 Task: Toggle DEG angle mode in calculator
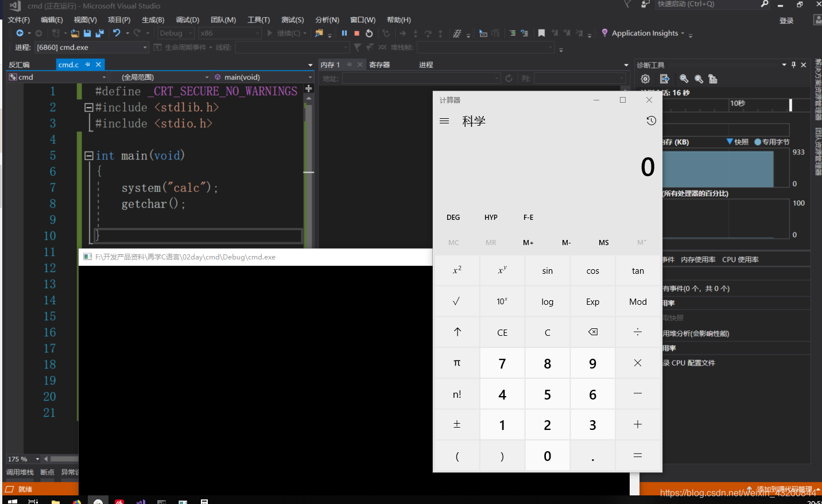click(x=453, y=218)
